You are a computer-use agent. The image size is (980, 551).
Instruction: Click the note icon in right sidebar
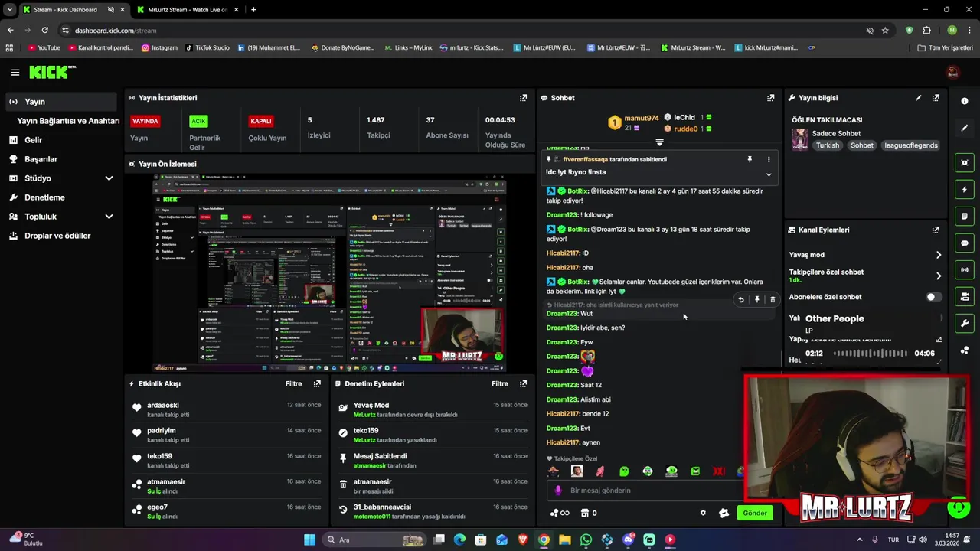point(965,216)
